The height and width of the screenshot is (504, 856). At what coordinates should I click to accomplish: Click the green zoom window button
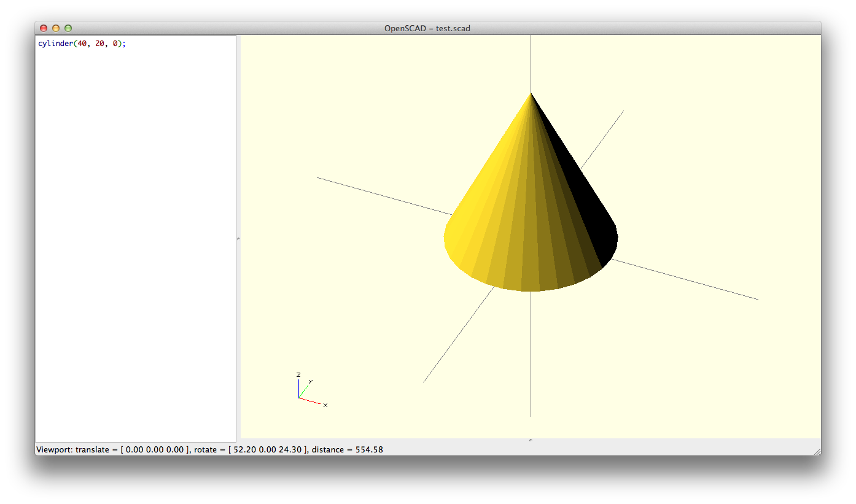[68, 28]
